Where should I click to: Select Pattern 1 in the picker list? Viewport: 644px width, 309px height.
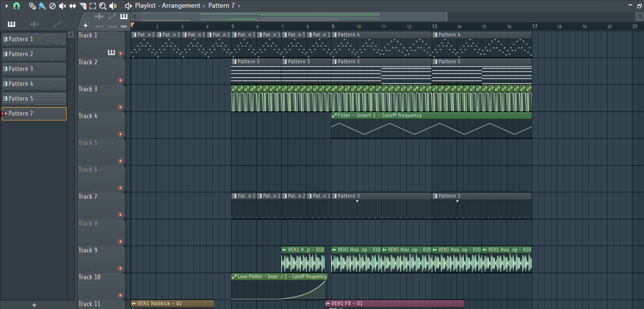click(34, 39)
